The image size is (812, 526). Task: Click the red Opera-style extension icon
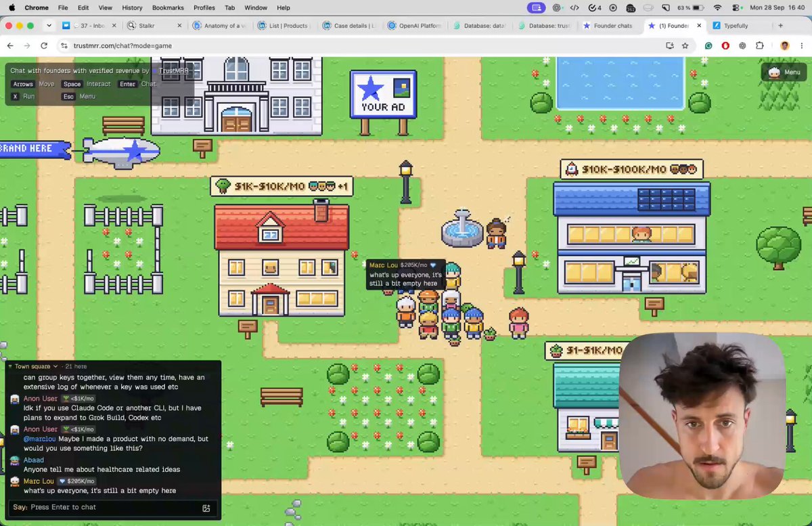[725, 45]
